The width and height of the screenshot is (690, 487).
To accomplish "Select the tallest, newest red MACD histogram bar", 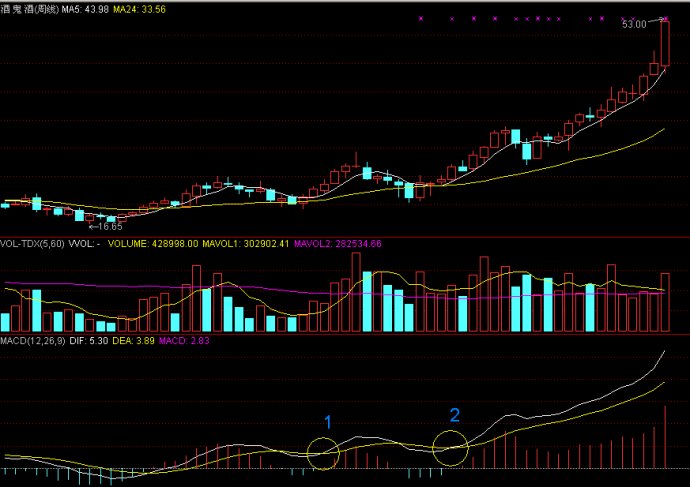I will coord(665,437).
